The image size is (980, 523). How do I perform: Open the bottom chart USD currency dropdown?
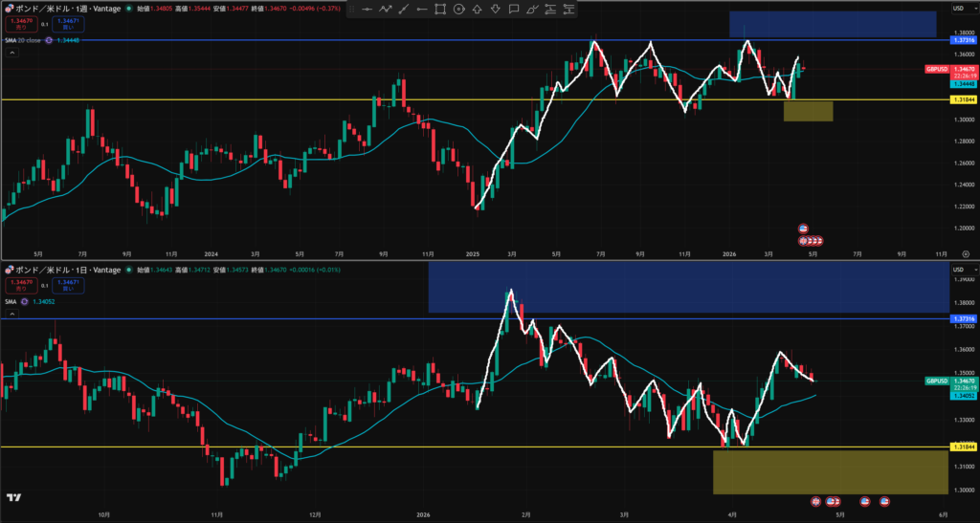pyautogui.click(x=958, y=270)
